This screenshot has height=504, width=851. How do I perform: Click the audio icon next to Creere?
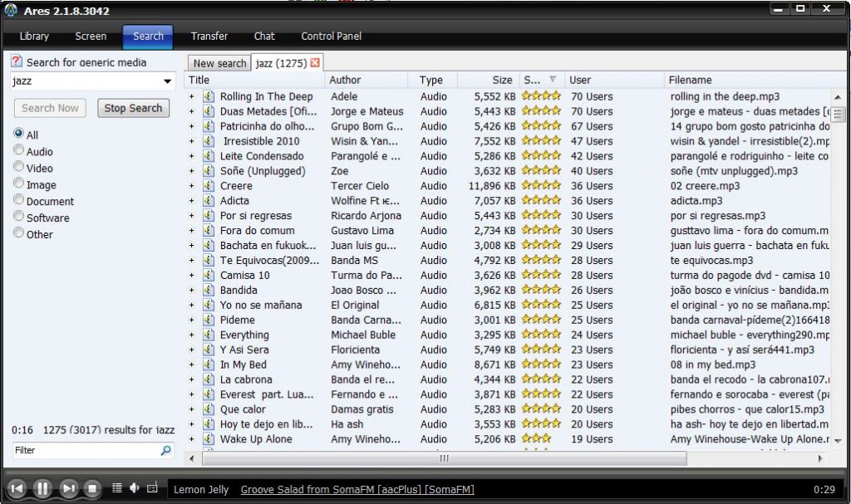[209, 186]
